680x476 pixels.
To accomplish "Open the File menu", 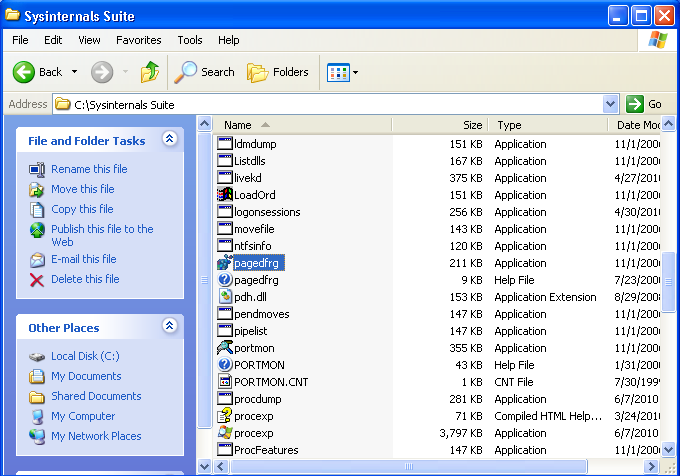I will pos(20,40).
